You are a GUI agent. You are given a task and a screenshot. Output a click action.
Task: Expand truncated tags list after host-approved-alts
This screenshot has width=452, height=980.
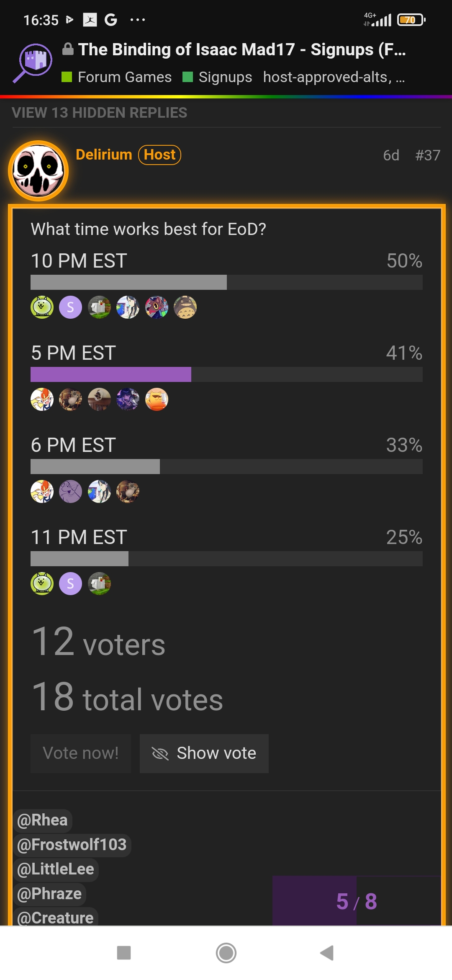[400, 77]
